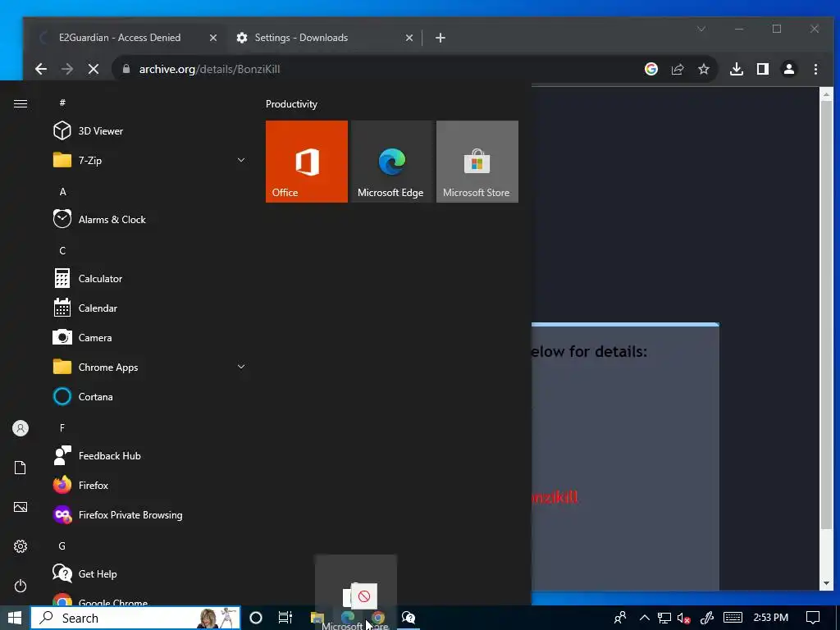The height and width of the screenshot is (630, 840).
Task: Click the Microsoft Edge tile
Action: click(391, 162)
